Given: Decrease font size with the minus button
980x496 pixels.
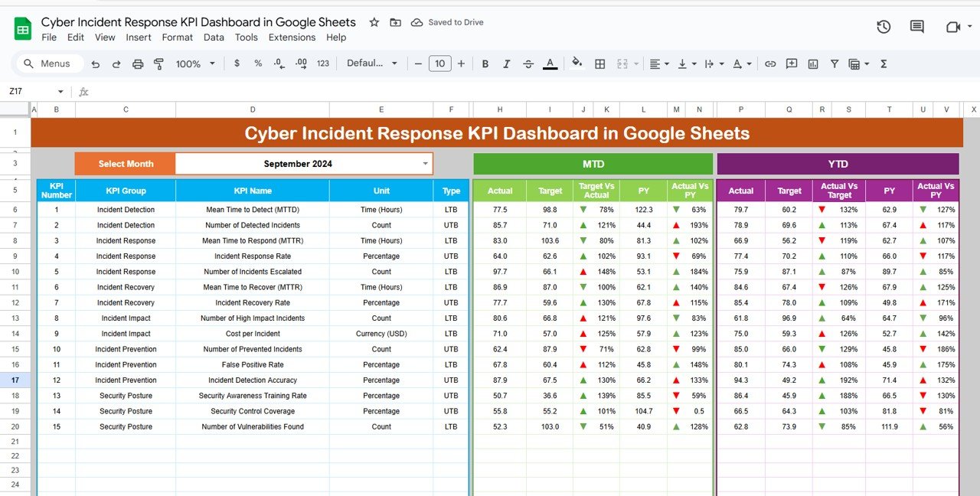Looking at the screenshot, I should point(418,64).
